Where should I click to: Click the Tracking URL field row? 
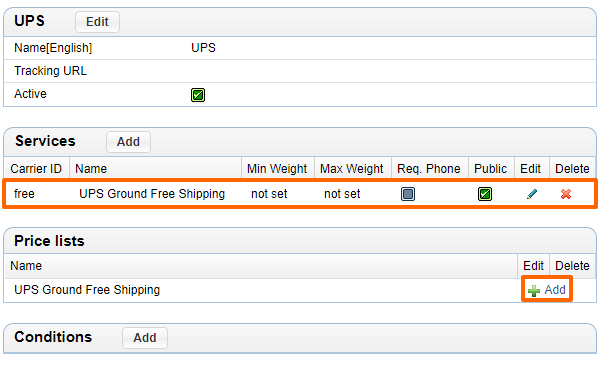pyautogui.click(x=300, y=71)
